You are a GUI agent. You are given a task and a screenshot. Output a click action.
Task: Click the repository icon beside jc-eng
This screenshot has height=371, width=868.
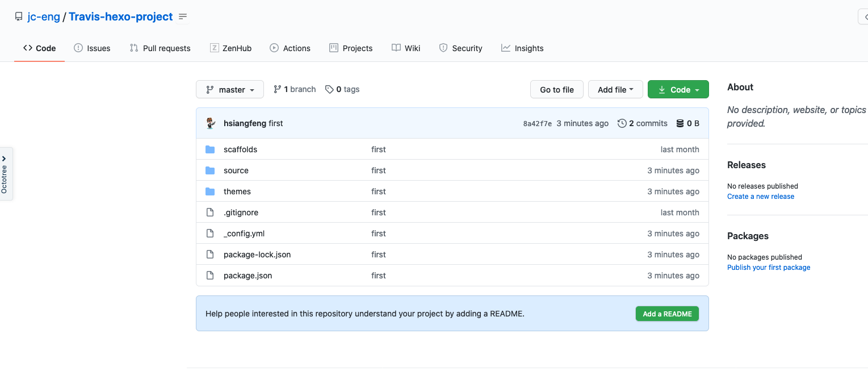19,17
